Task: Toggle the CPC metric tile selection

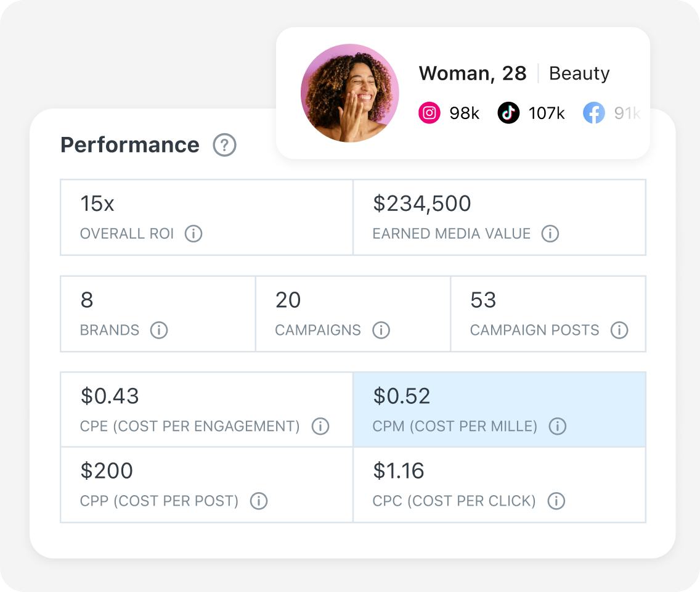Action: click(499, 484)
